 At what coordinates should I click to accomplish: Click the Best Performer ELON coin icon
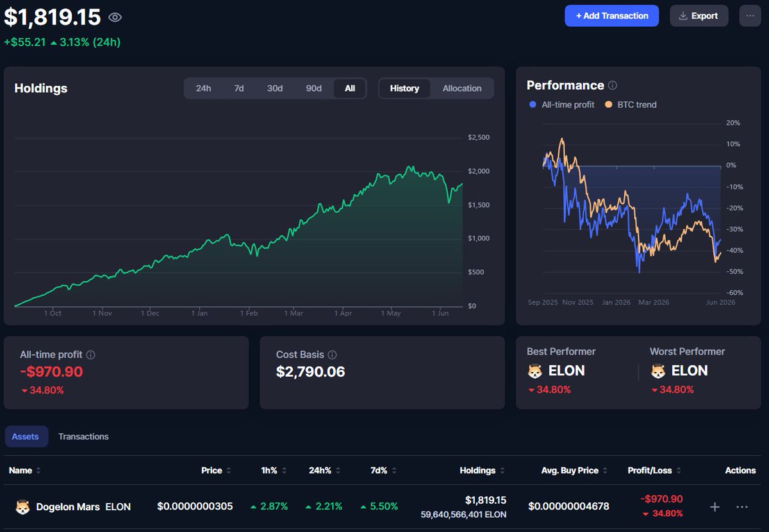tap(535, 371)
